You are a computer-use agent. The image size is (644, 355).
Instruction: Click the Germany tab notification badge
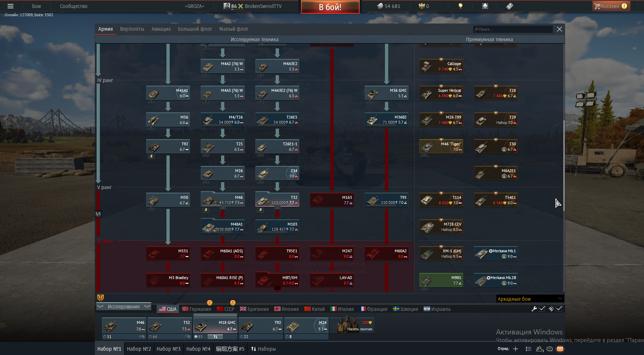(209, 303)
